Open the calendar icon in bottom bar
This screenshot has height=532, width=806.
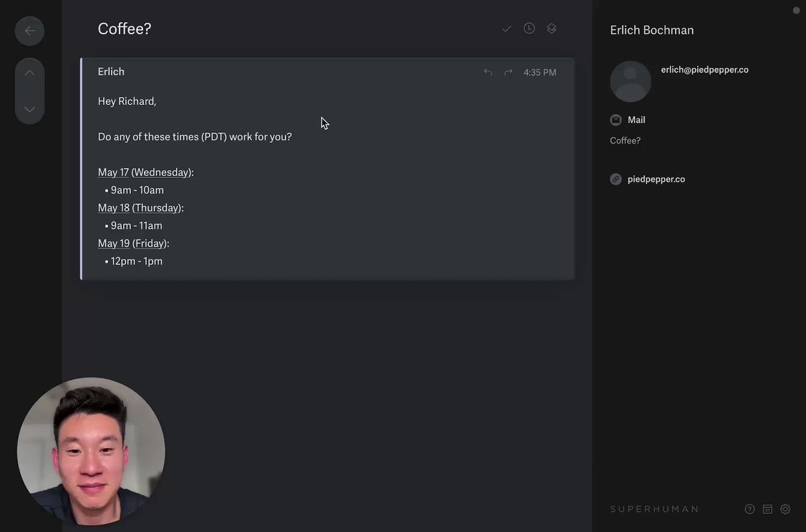pyautogui.click(x=768, y=509)
